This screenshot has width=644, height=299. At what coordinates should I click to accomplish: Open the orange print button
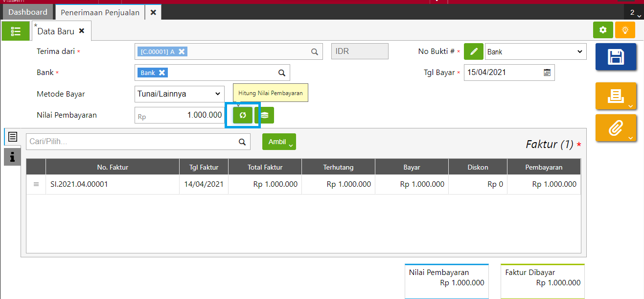[x=615, y=96]
